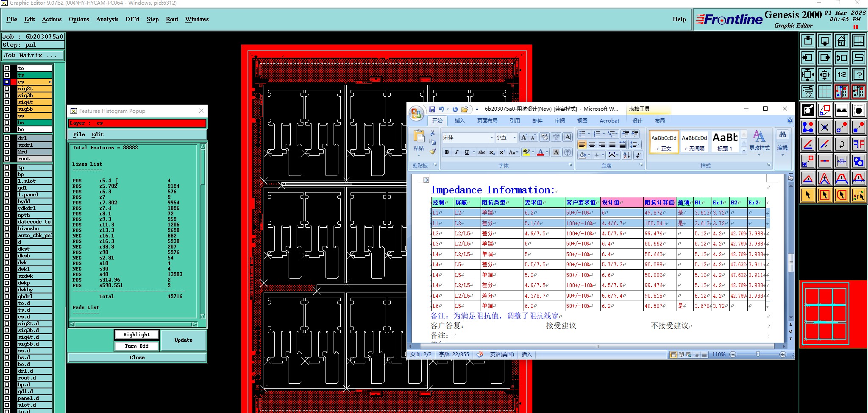Screen dimensions: 868x413
Task: Open the Edit menu in Features Histogram Popup
Action: pyautogui.click(x=97, y=134)
